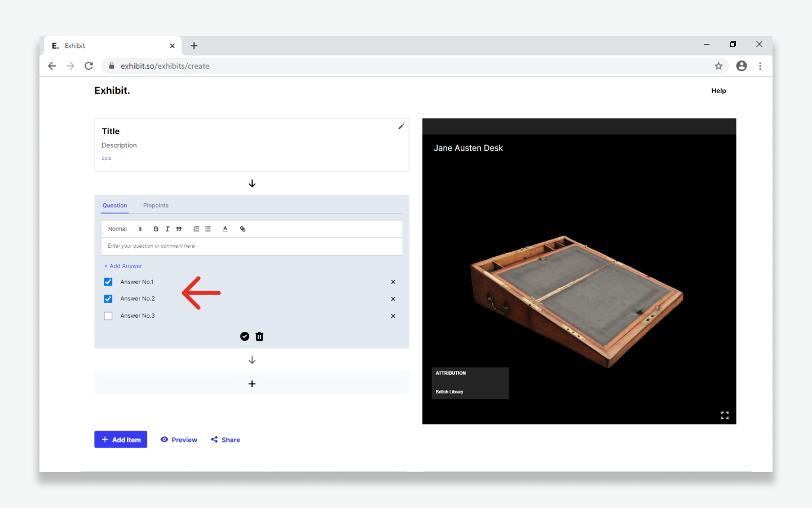This screenshot has width=812, height=508.
Task: Open the text color picker
Action: (x=225, y=229)
